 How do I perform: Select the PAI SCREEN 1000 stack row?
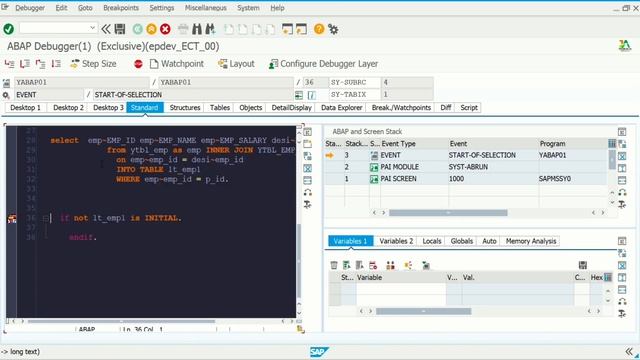(467, 179)
